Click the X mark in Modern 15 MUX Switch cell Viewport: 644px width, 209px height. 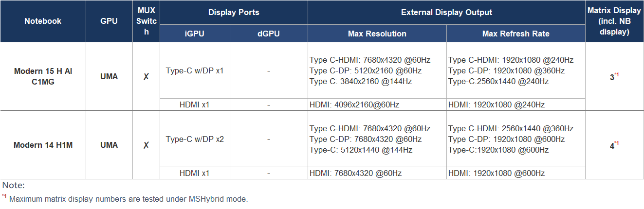coord(146,77)
